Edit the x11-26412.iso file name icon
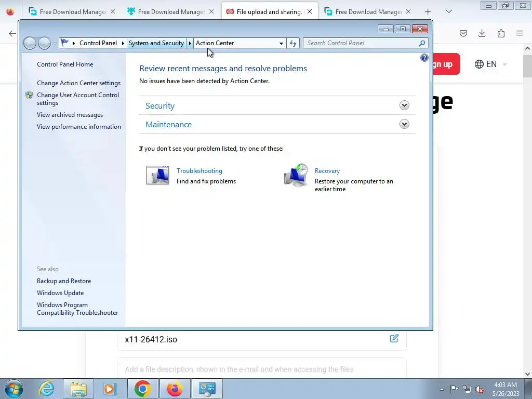The width and height of the screenshot is (532, 399). (x=394, y=338)
